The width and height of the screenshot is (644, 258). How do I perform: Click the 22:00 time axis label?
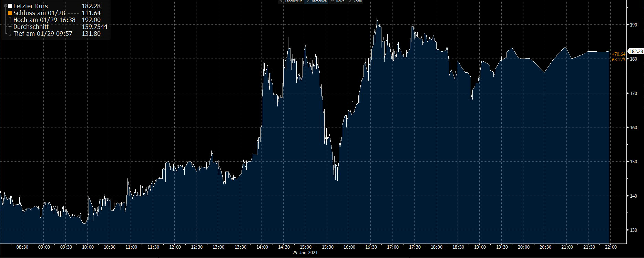coord(611,247)
